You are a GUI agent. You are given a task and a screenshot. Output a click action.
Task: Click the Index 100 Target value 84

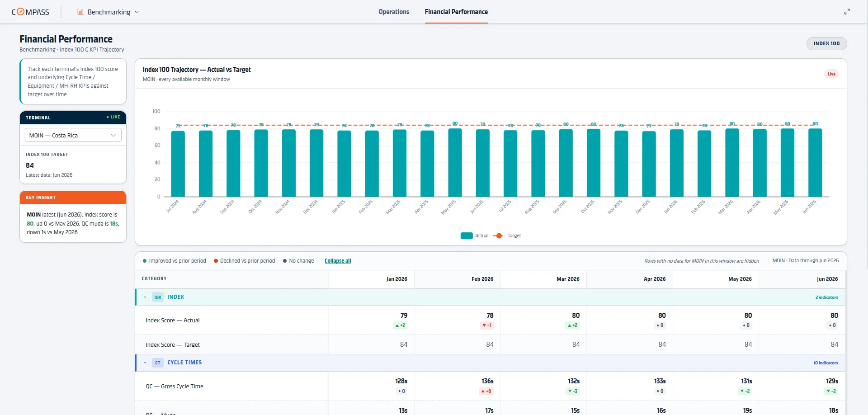pyautogui.click(x=30, y=165)
